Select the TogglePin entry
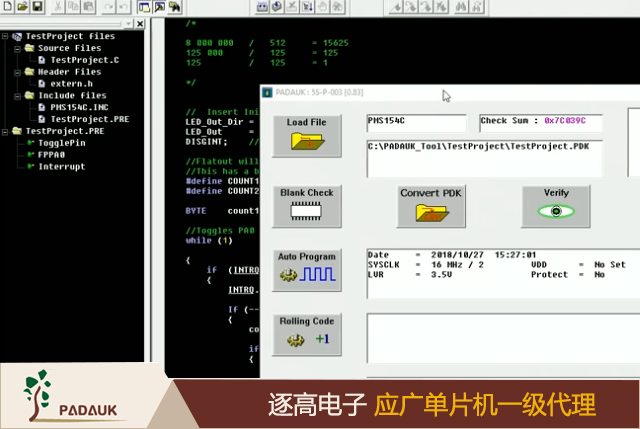The height and width of the screenshot is (429, 640). pyautogui.click(x=61, y=143)
